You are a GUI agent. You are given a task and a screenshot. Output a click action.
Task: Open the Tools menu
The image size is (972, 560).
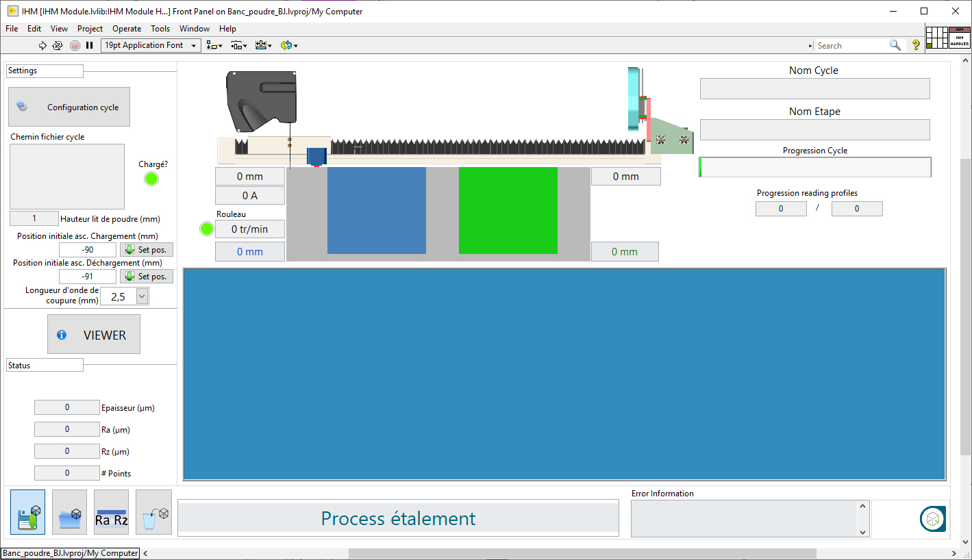(160, 29)
